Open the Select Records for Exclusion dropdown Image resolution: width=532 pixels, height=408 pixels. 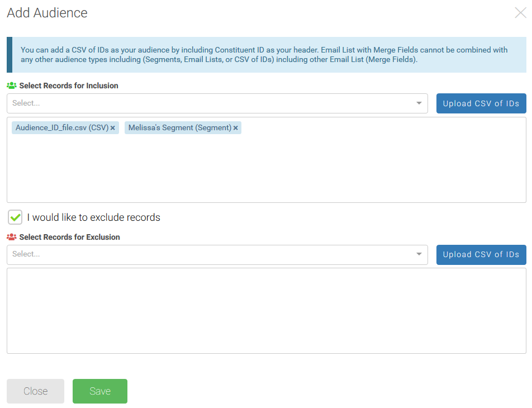212,254
